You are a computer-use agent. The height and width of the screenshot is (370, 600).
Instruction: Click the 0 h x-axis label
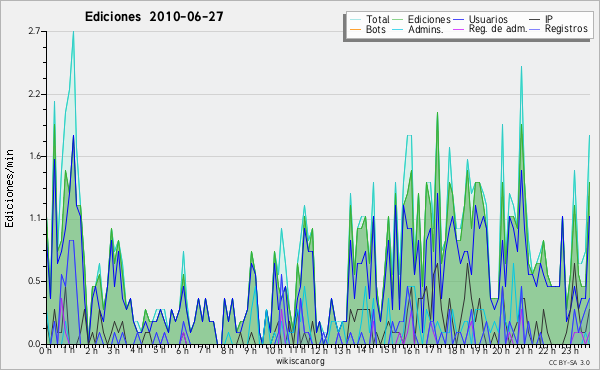click(x=46, y=351)
